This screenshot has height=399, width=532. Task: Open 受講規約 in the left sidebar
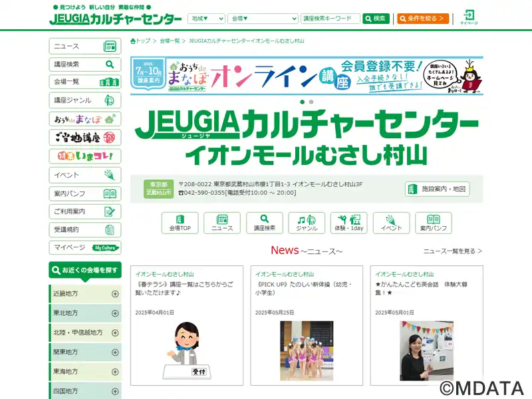(x=85, y=229)
